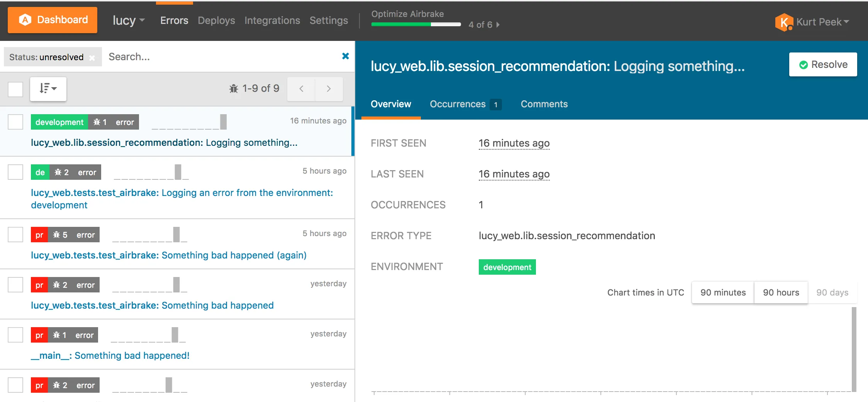This screenshot has width=868, height=402.
Task: Click the Airbrake logo in Dashboard button
Action: (x=25, y=20)
